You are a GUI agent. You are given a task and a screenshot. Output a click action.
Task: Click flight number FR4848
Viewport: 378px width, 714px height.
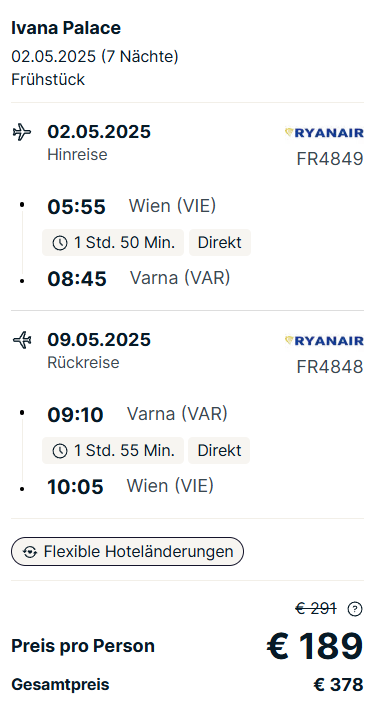coord(330,367)
